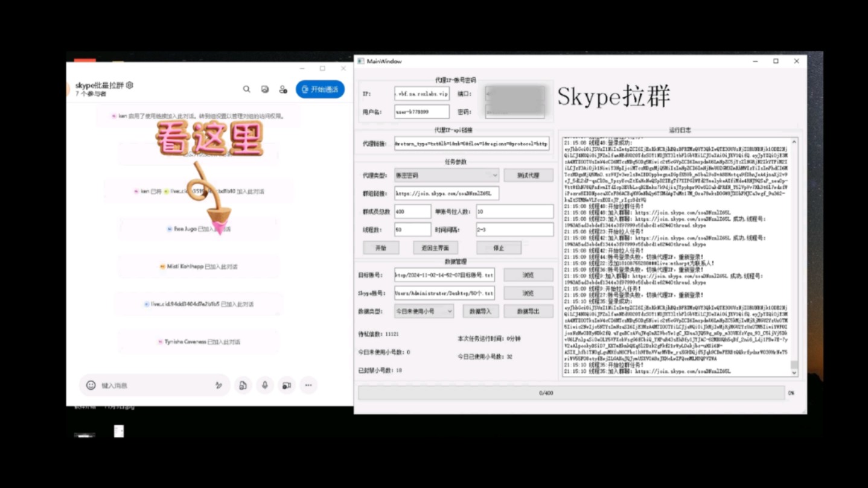Screen dimensions: 868x488
Task: Click the 用户名 input field
Action: [422, 112]
